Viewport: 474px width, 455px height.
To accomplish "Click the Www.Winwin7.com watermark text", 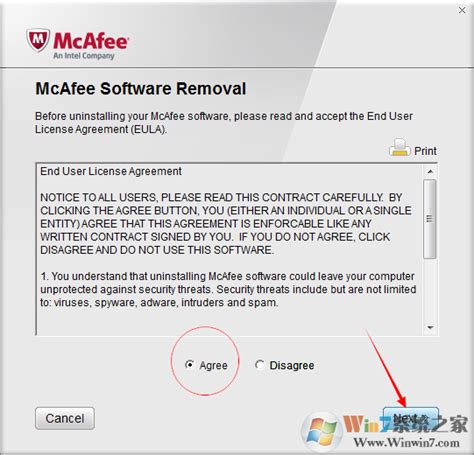I will (407, 442).
